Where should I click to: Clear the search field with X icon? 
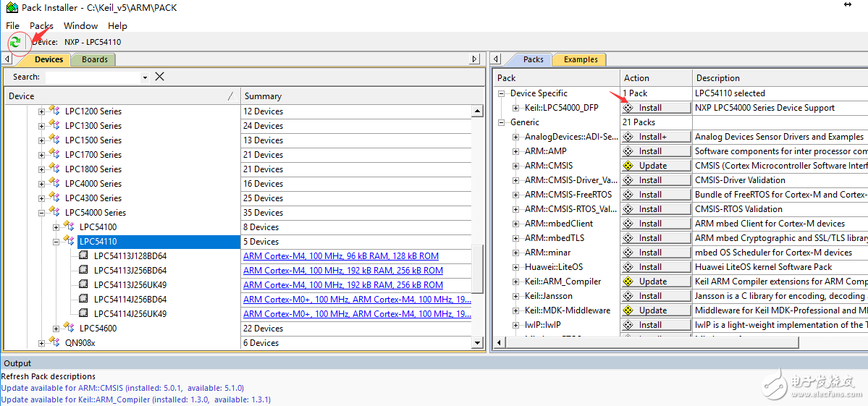click(160, 77)
